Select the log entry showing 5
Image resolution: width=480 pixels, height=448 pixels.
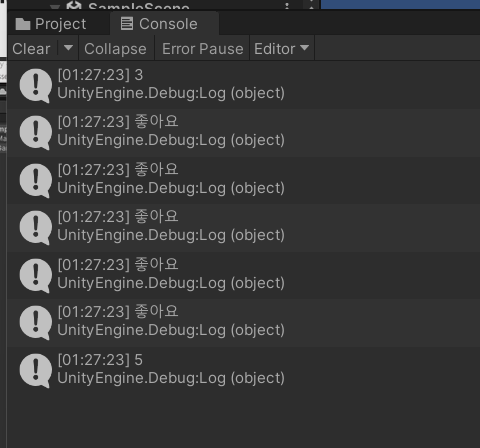click(244, 370)
